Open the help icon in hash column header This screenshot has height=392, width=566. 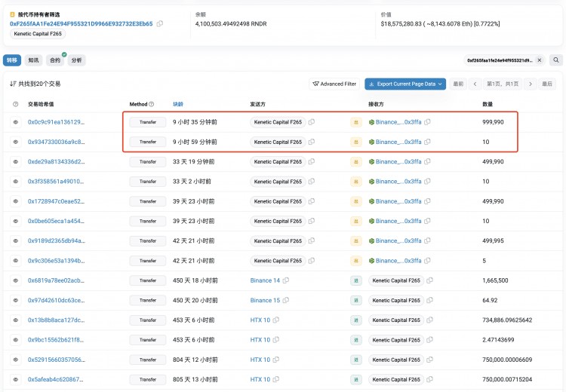click(x=16, y=104)
